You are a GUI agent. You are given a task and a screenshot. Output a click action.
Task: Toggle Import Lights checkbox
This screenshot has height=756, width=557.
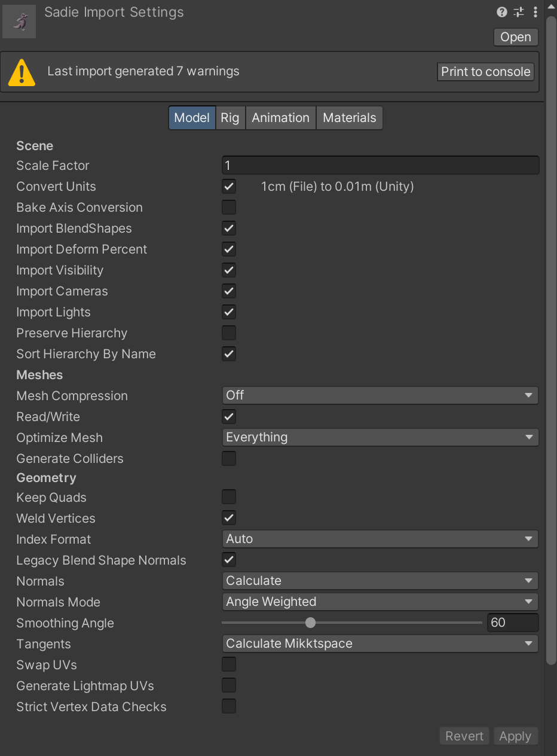(229, 312)
